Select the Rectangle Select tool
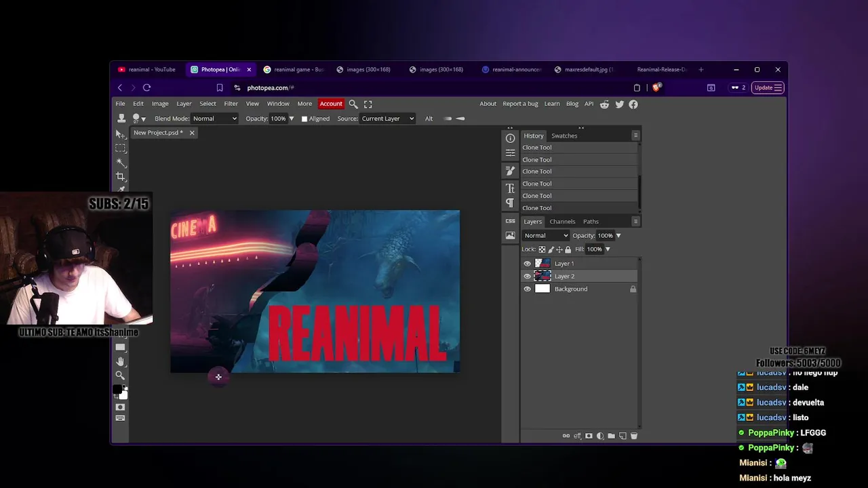The height and width of the screenshot is (488, 868). (x=120, y=148)
